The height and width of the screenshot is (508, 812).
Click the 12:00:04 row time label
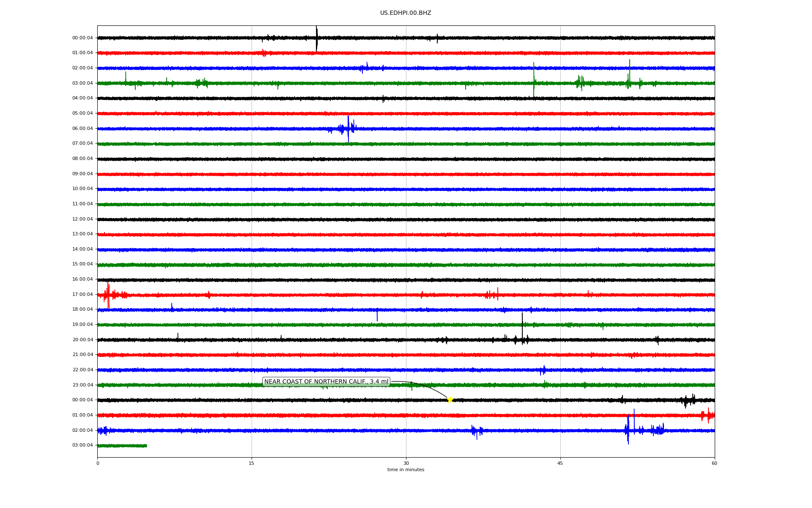82,219
